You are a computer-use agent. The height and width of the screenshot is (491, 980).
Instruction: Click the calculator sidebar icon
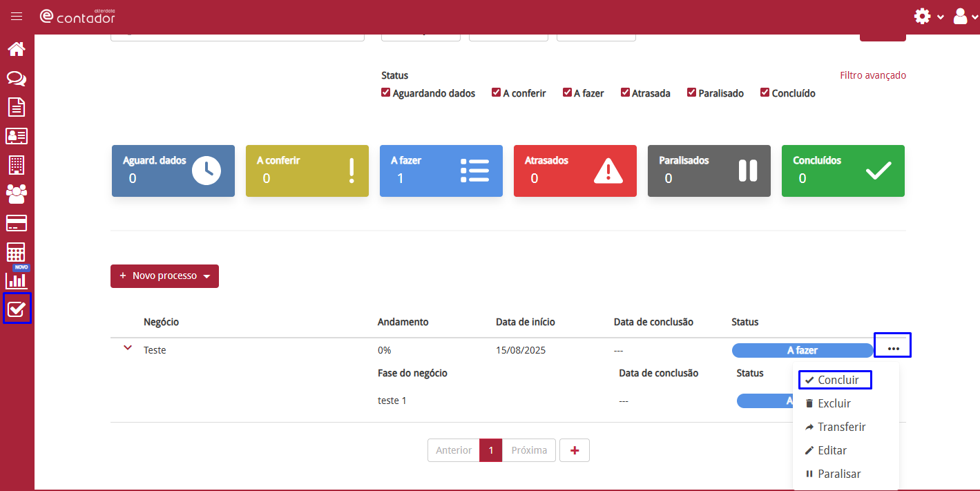click(x=17, y=252)
